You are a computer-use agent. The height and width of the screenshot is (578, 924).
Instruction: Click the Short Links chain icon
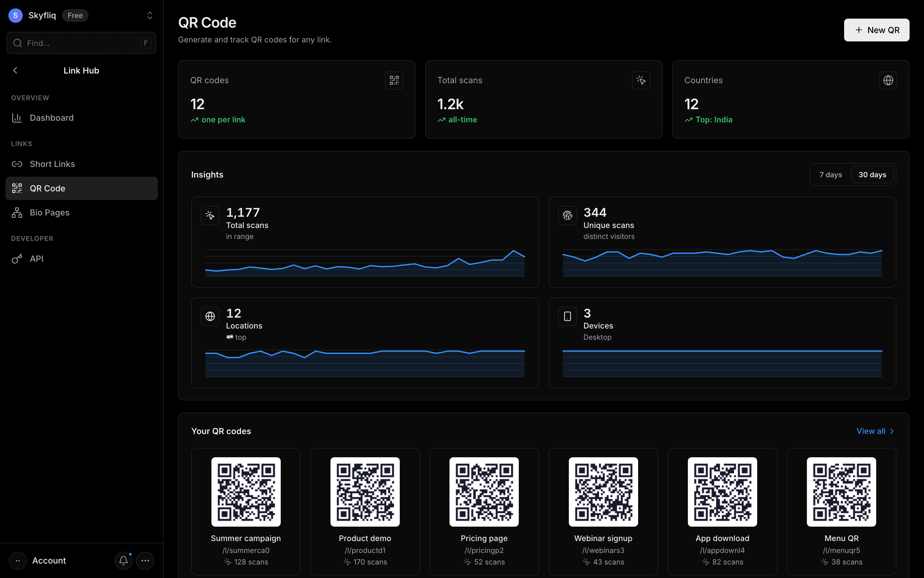(x=17, y=164)
